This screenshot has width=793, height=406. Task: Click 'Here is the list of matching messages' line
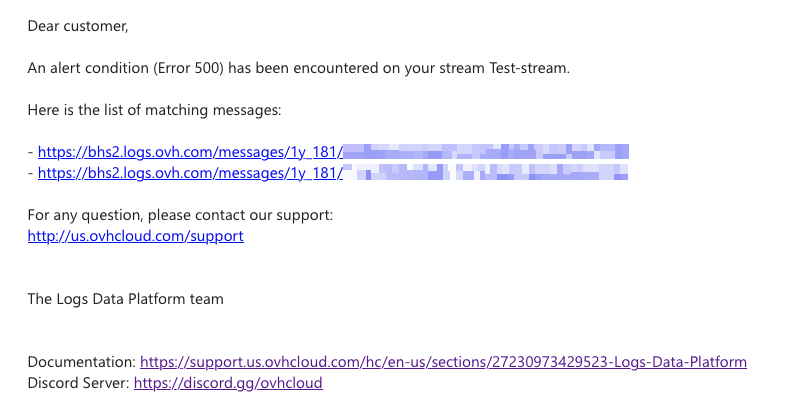154,110
